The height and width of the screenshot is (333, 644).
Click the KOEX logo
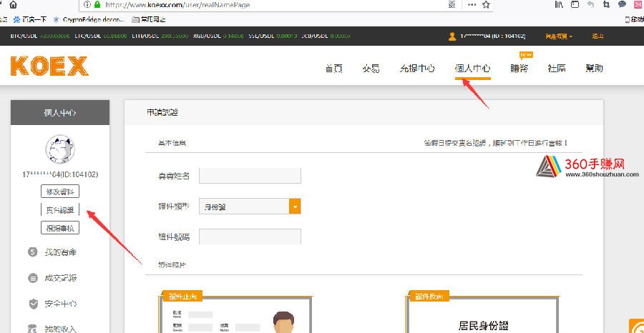point(49,66)
